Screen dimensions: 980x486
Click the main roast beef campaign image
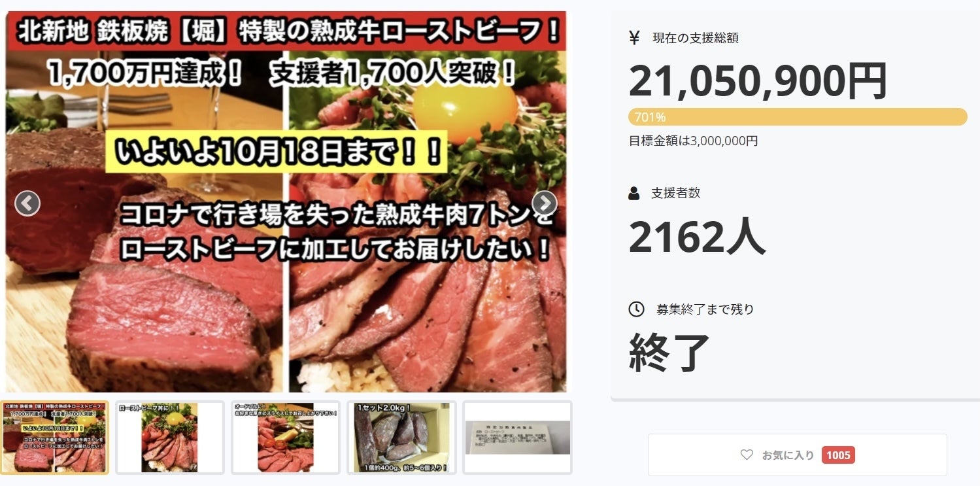pyautogui.click(x=286, y=202)
